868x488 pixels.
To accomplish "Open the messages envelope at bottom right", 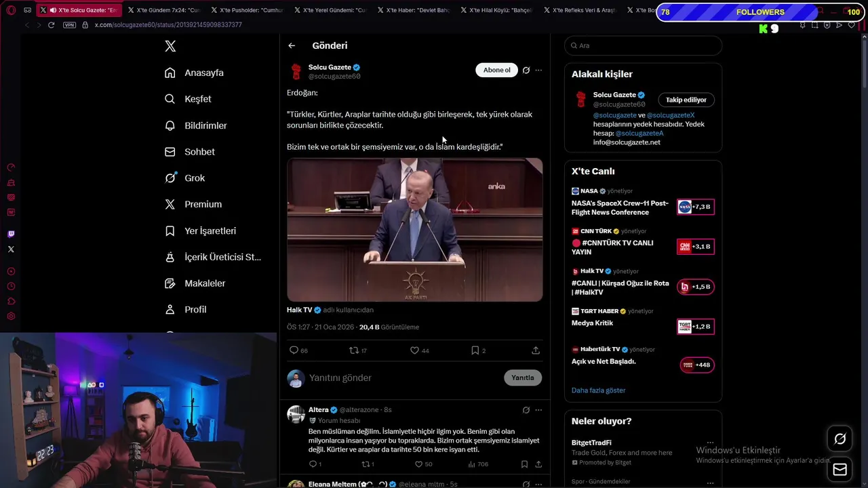I will (840, 469).
